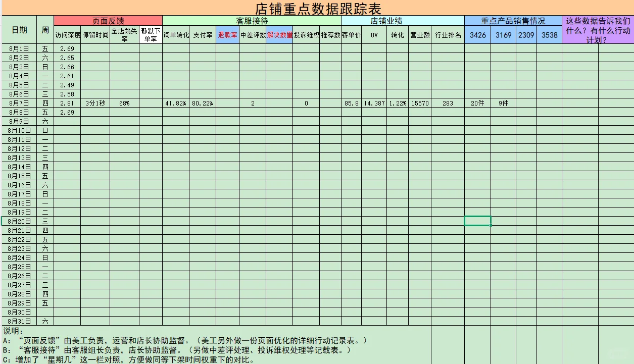Viewport: 634px width, 364px height.
Task: Select the 15570 revenue value
Action: point(420,103)
